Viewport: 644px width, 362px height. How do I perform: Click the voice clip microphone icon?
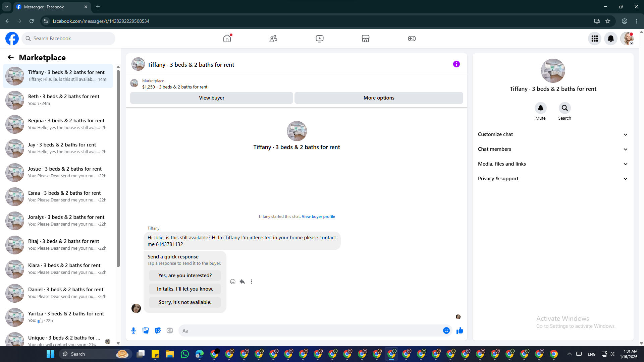pos(133,330)
